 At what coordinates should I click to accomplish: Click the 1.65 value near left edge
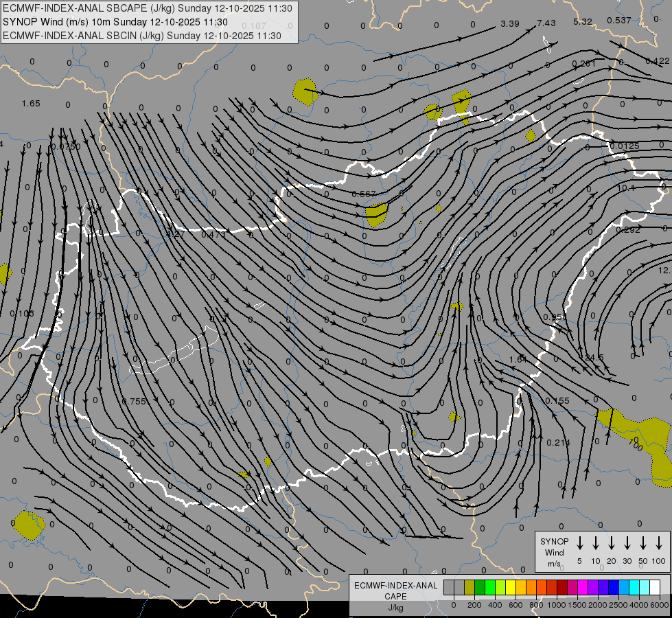[x=31, y=104]
